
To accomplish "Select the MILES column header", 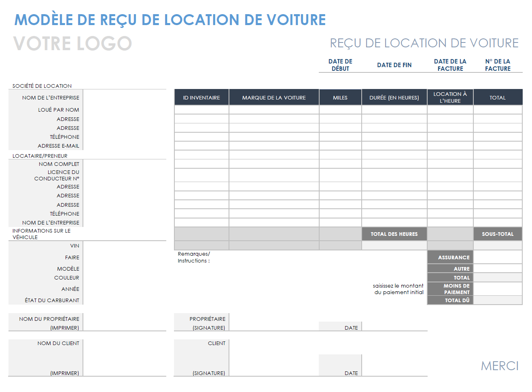I will click(340, 97).
